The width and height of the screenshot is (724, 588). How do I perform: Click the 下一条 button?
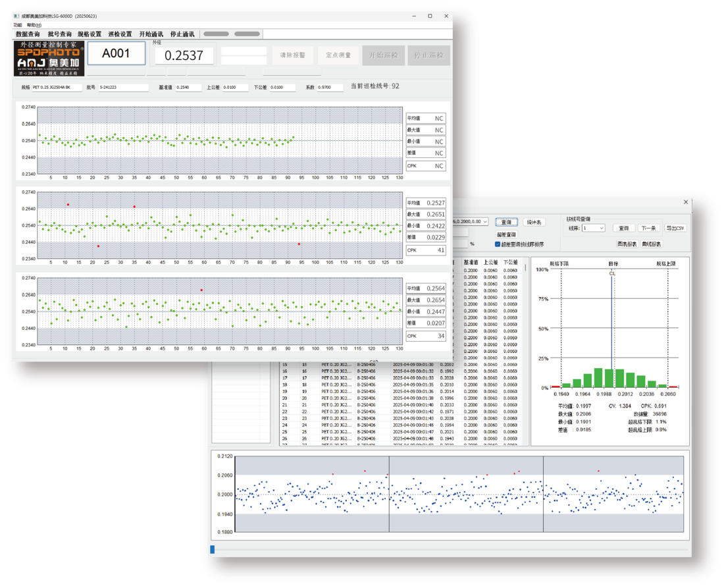[x=648, y=228]
